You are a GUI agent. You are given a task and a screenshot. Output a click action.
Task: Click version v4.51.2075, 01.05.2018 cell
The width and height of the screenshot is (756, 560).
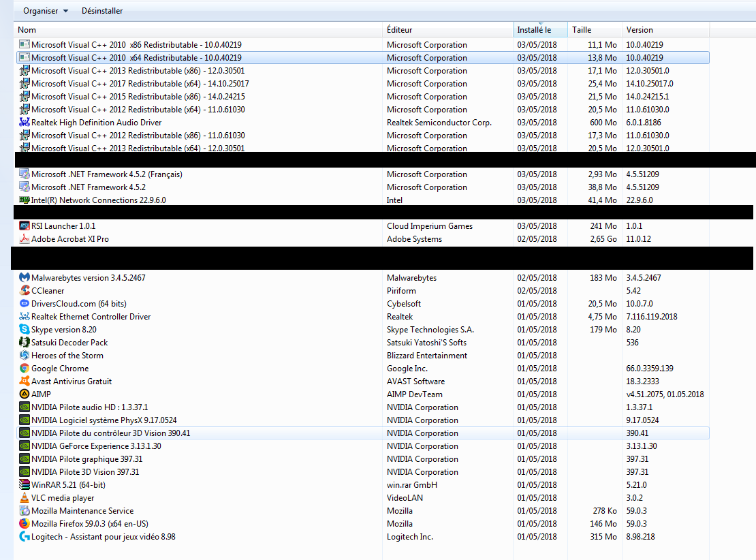665,394
